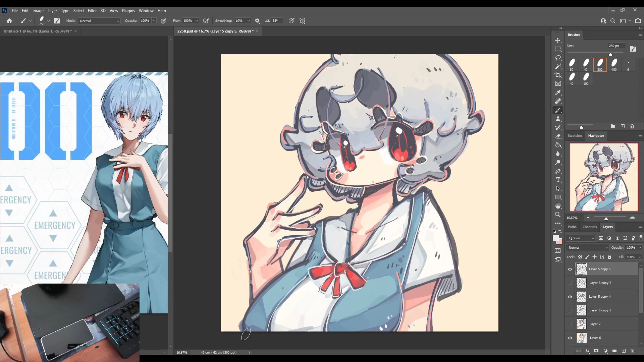644x362 pixels.
Task: Select the Magic Wand tool
Action: (558, 66)
